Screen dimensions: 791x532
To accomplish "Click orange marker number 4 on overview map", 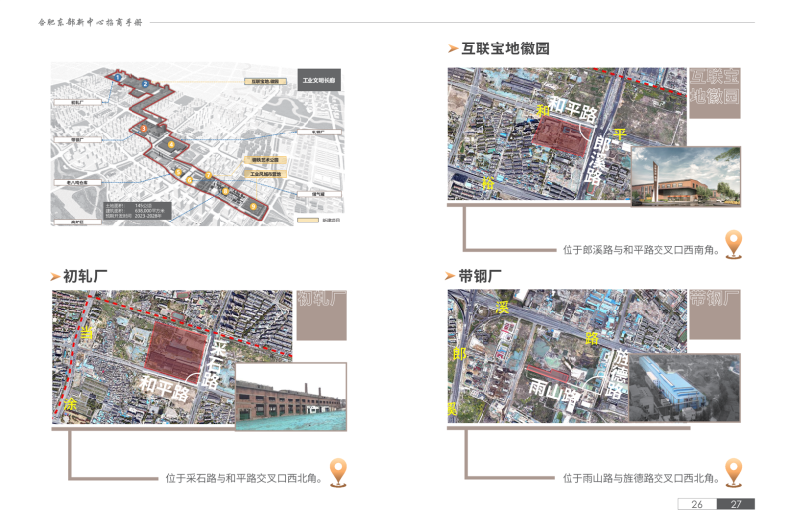I will [x=172, y=145].
